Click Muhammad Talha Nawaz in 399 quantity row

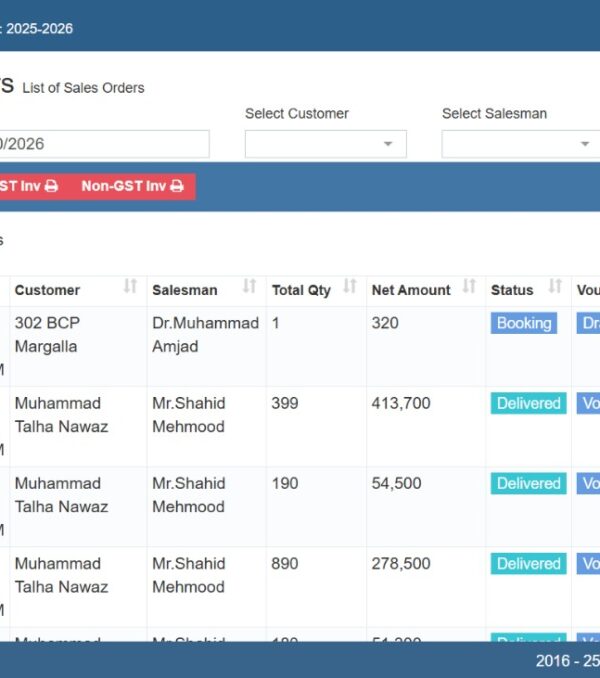[x=61, y=415]
